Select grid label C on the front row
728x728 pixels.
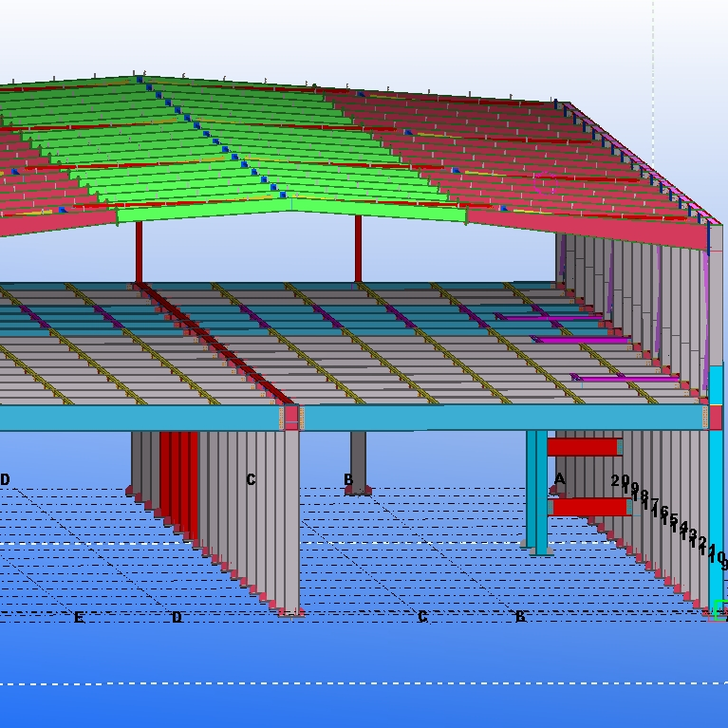click(x=422, y=617)
